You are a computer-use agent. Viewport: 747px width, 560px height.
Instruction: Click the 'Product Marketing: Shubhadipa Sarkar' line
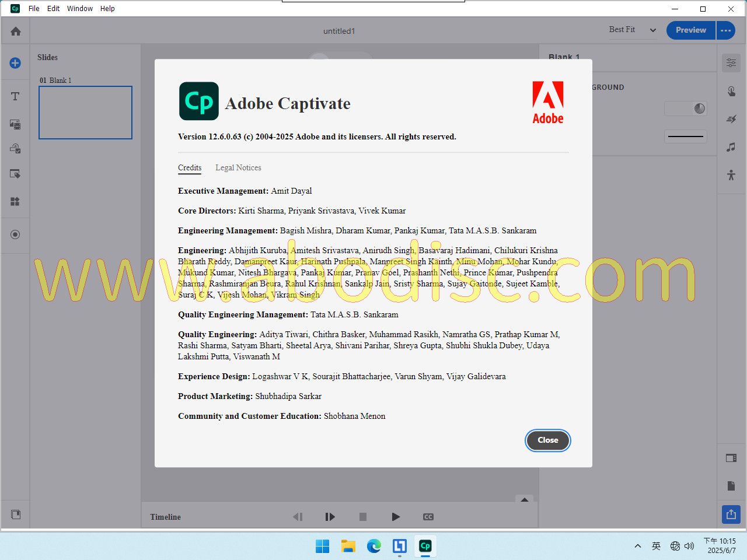point(250,397)
